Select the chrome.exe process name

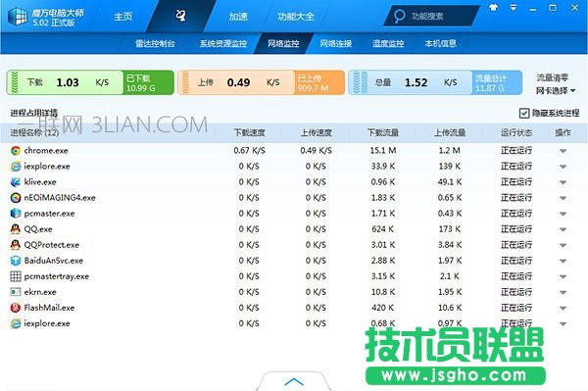(x=46, y=151)
